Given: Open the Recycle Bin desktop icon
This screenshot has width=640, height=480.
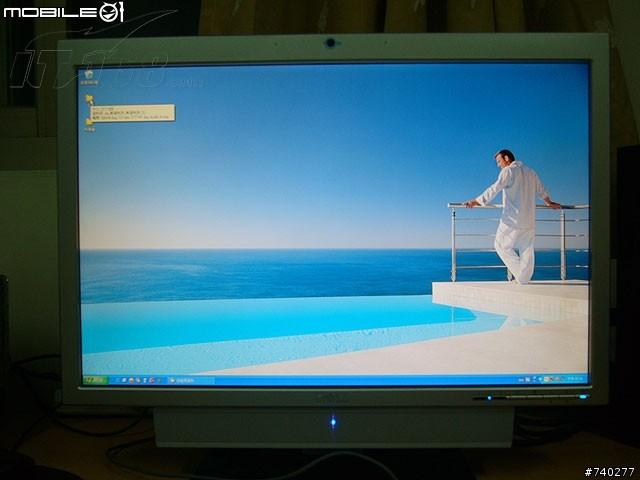Looking at the screenshot, I should tap(90, 75).
